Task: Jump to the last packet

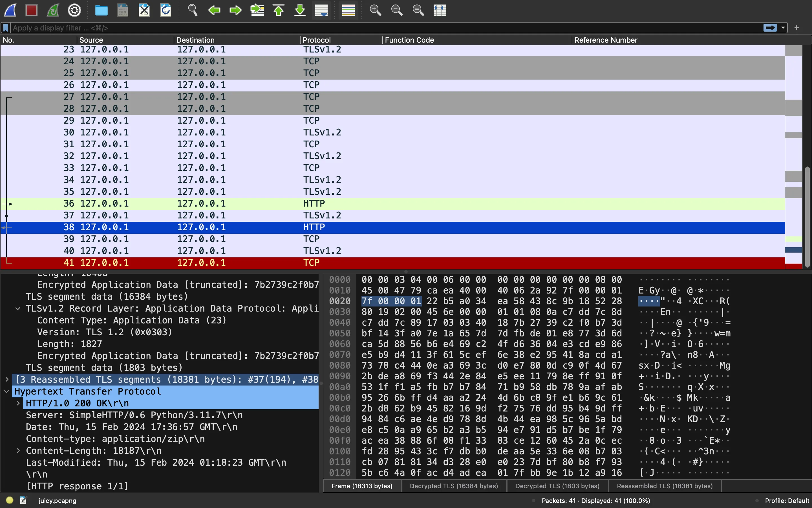Action: 300,10
